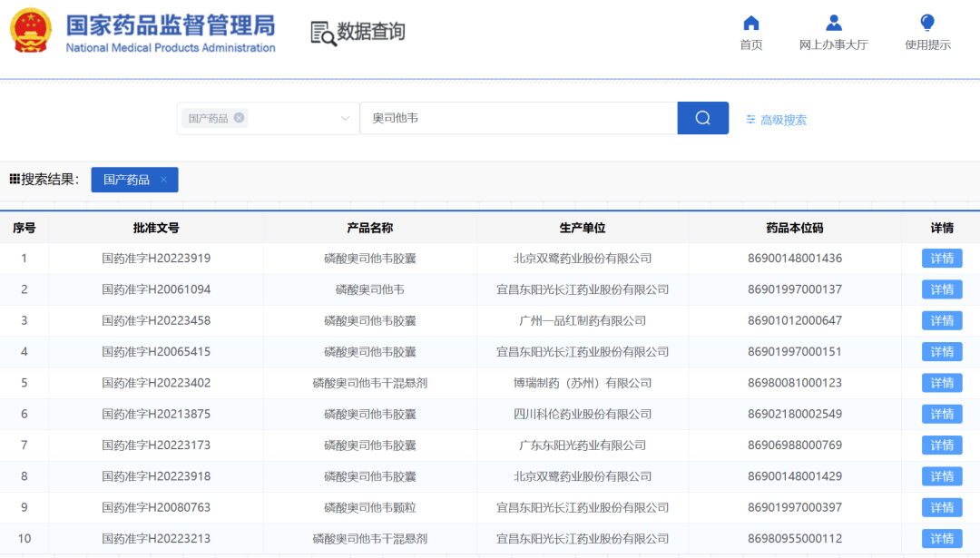The image size is (980, 558).
Task: Open usage tips lightbulb icon
Action: point(927,23)
